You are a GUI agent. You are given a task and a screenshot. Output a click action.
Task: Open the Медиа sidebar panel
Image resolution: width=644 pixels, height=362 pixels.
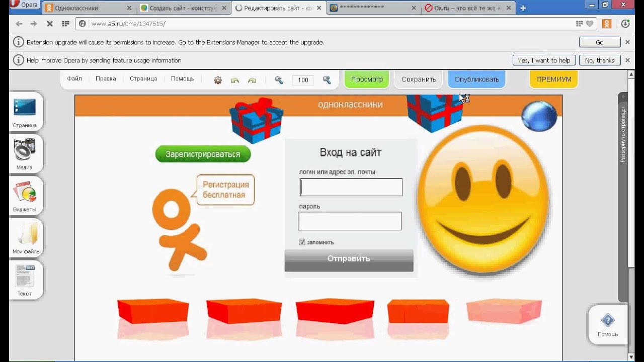pyautogui.click(x=25, y=154)
